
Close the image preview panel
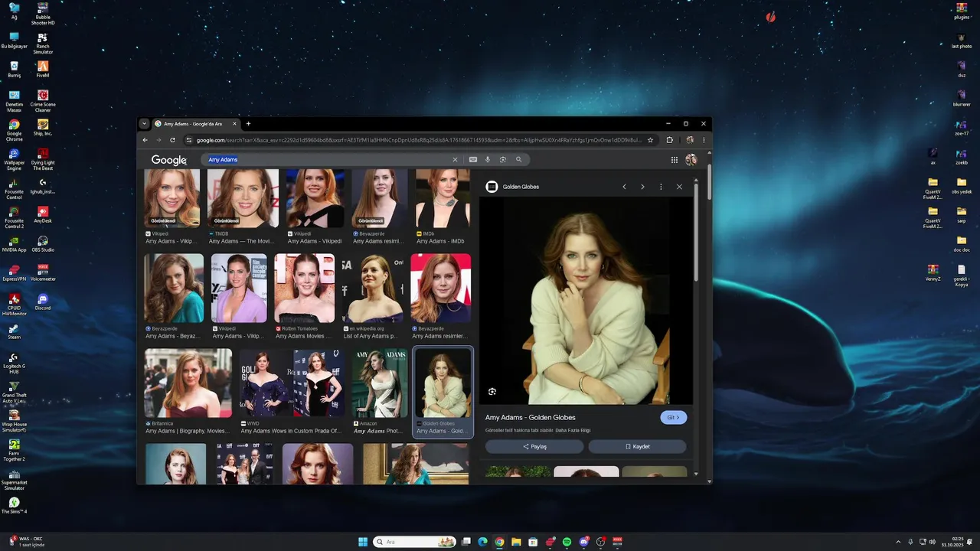[x=679, y=187]
